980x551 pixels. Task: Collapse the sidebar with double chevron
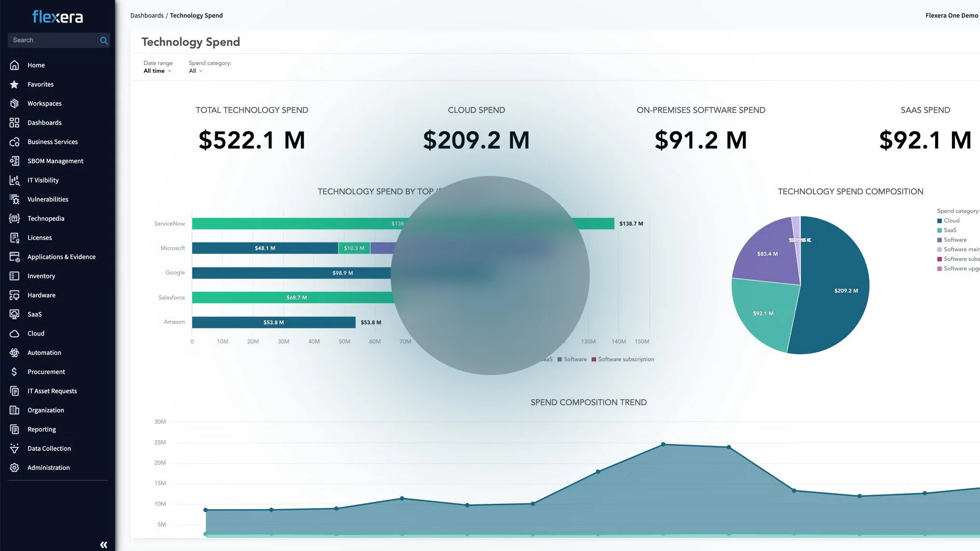[x=103, y=545]
